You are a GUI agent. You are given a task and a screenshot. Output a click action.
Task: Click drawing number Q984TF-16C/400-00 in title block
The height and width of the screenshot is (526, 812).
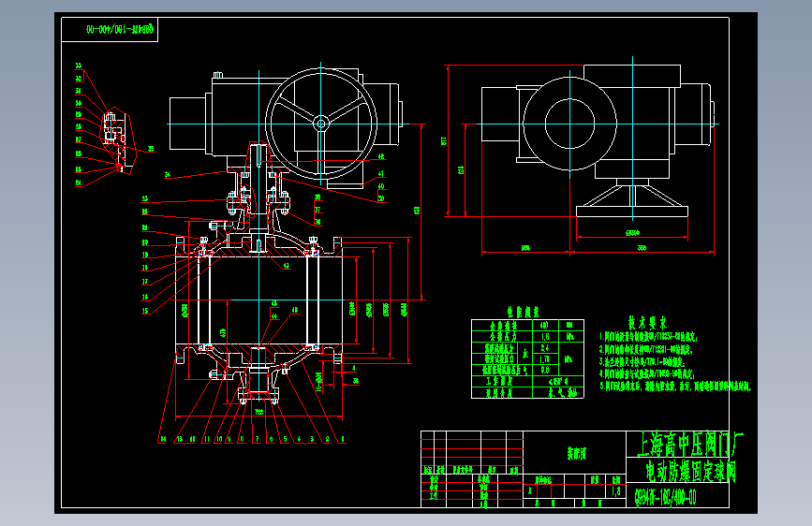[x=666, y=498]
